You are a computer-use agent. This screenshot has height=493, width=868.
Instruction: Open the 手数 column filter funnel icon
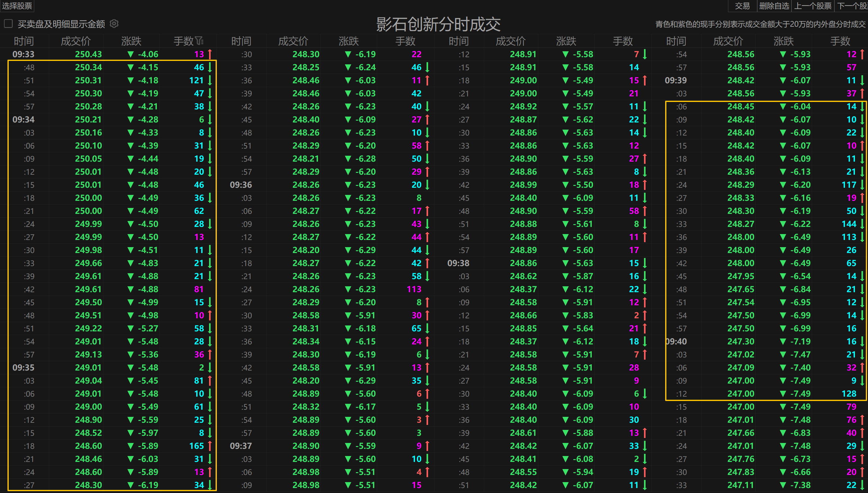coord(199,41)
